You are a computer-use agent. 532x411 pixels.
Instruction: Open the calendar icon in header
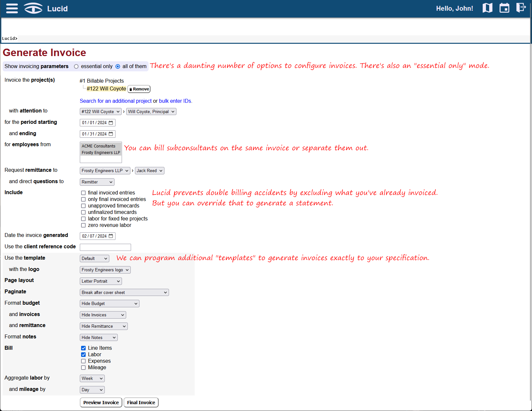point(504,8)
